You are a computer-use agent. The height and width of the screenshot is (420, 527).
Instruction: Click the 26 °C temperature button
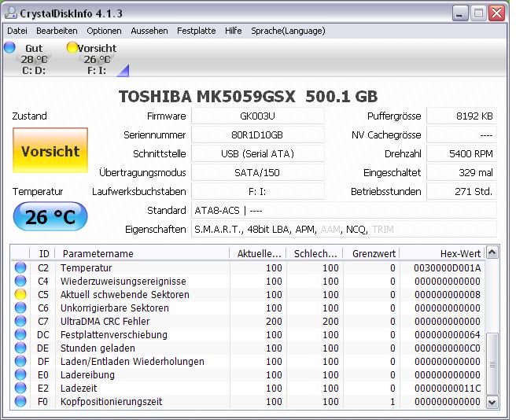tap(50, 217)
